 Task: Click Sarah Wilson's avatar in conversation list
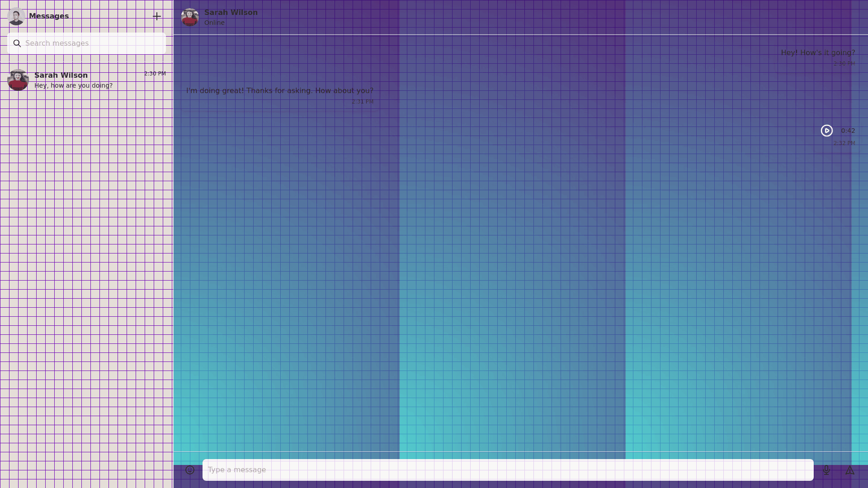18,80
